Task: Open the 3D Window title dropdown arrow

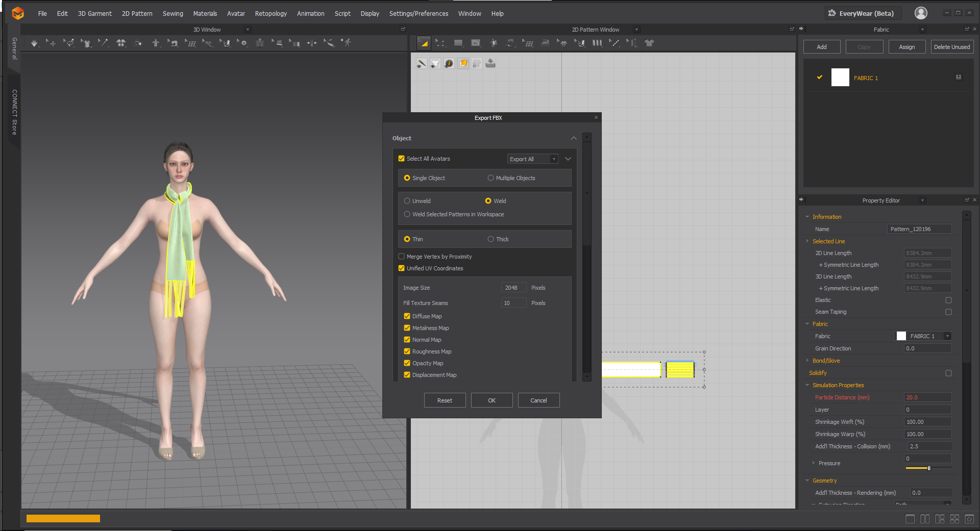Action: click(x=248, y=30)
